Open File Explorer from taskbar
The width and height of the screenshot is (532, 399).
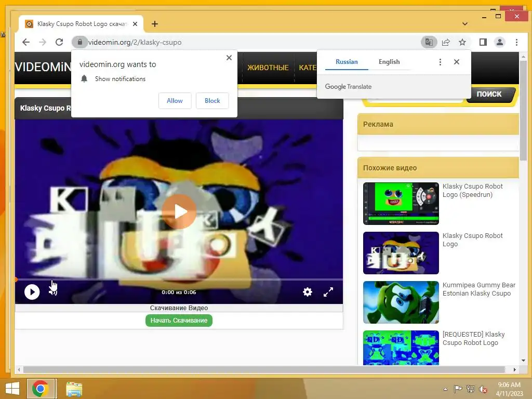tap(74, 389)
